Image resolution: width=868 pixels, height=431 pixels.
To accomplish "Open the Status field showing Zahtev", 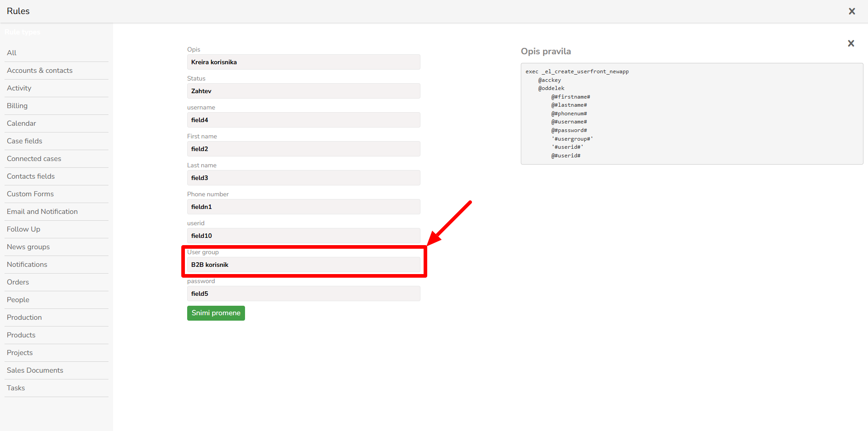I will 303,91.
